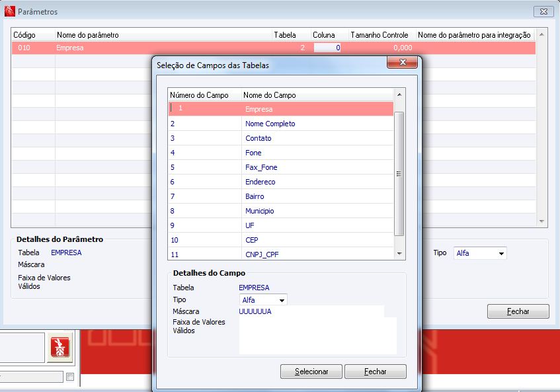
Task: Click Fechar button in Parâmetros window
Action: coord(518,311)
